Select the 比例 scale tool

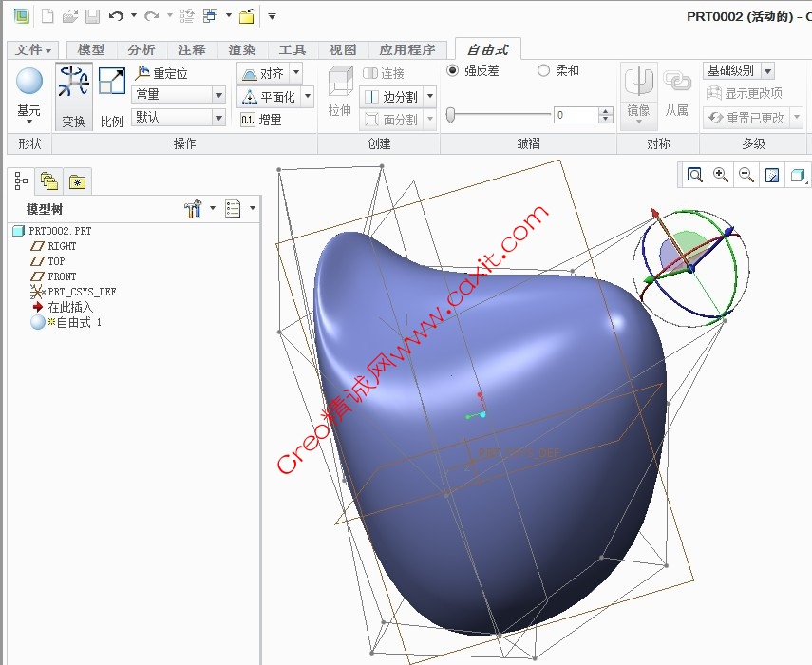(112, 96)
